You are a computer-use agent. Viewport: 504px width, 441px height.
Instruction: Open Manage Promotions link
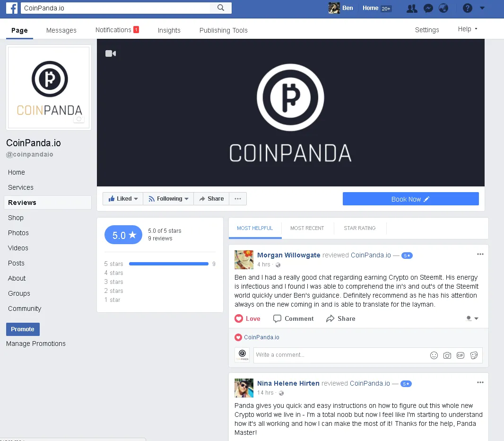(x=35, y=344)
